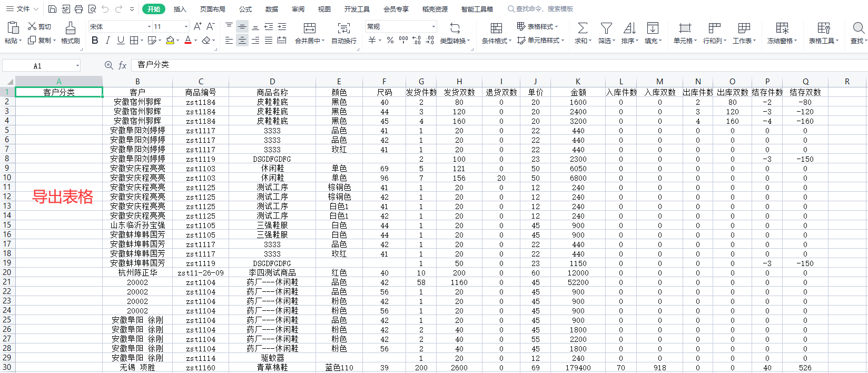Click the Increase Font Size A+ icon
Image resolution: width=868 pixels, height=373 pixels.
click(198, 26)
